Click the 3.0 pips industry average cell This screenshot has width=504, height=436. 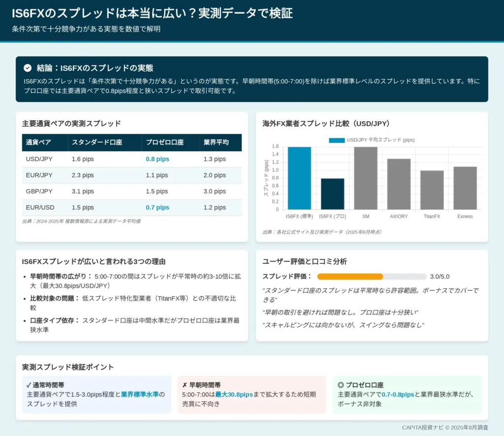click(215, 191)
